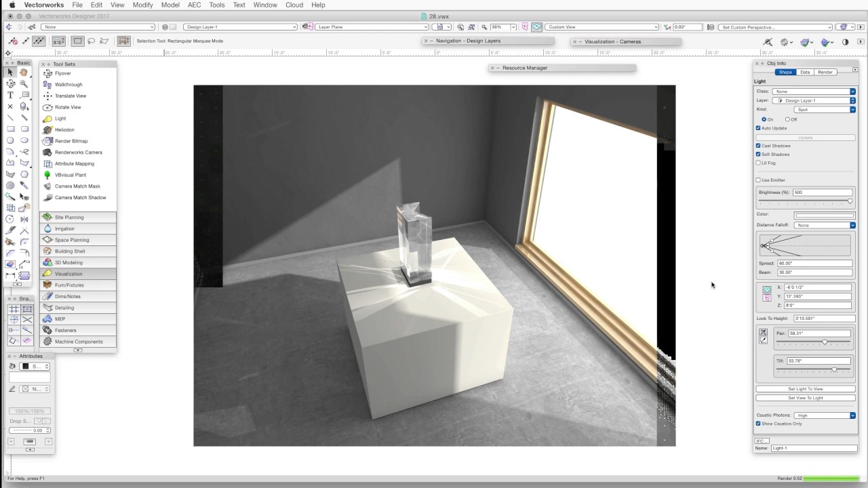The height and width of the screenshot is (488, 868).
Task: Turn the light On radio button
Action: 764,119
